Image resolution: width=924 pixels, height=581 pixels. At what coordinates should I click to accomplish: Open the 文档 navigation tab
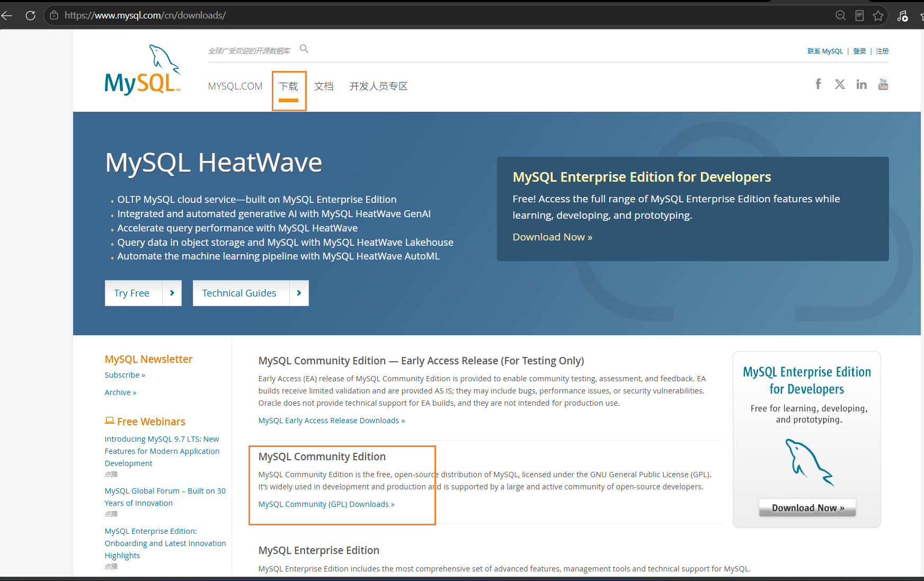pyautogui.click(x=324, y=86)
